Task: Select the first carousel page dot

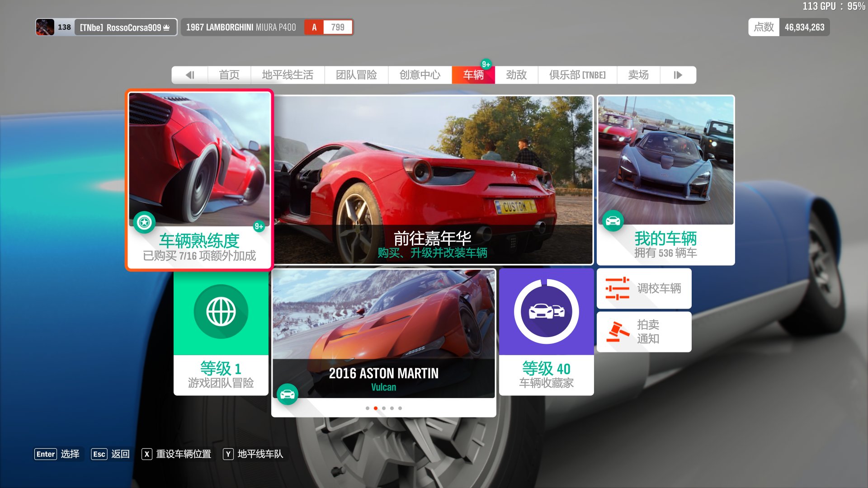Action: tap(368, 408)
